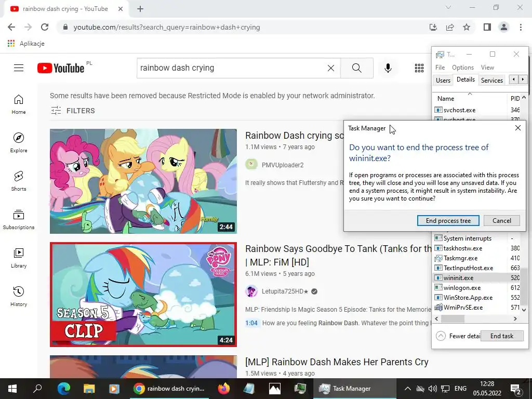Open the volume control in the system tray
The height and width of the screenshot is (399, 532).
433,389
